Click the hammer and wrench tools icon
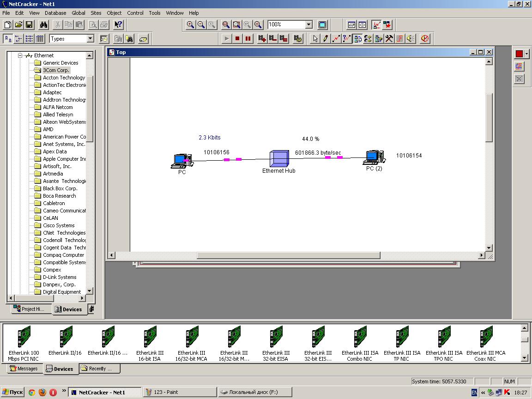 coord(389,39)
